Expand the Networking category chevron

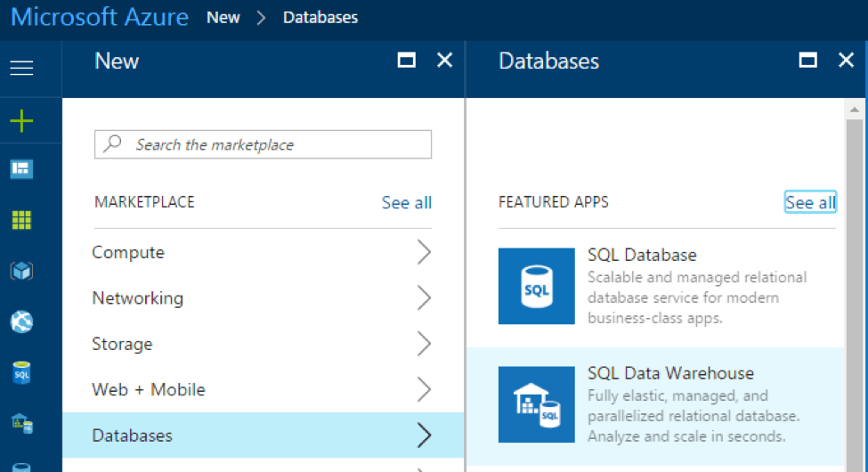(x=424, y=298)
